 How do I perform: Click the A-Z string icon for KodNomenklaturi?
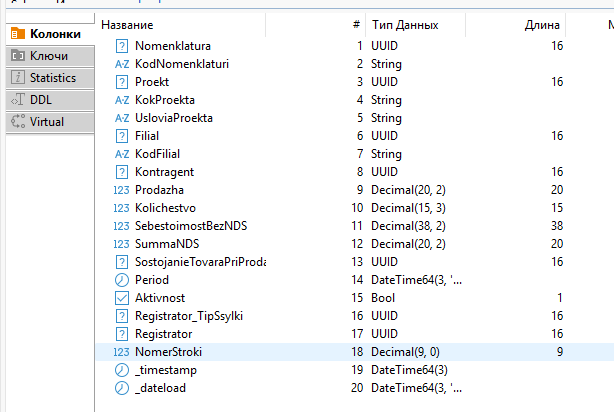(x=122, y=64)
